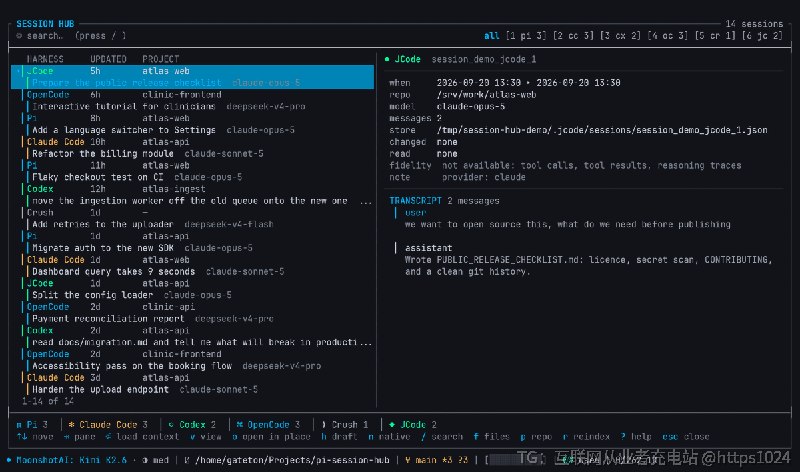Filter sessions by '[6 jc 2]'
The width and height of the screenshot is (800, 472).
762,36
